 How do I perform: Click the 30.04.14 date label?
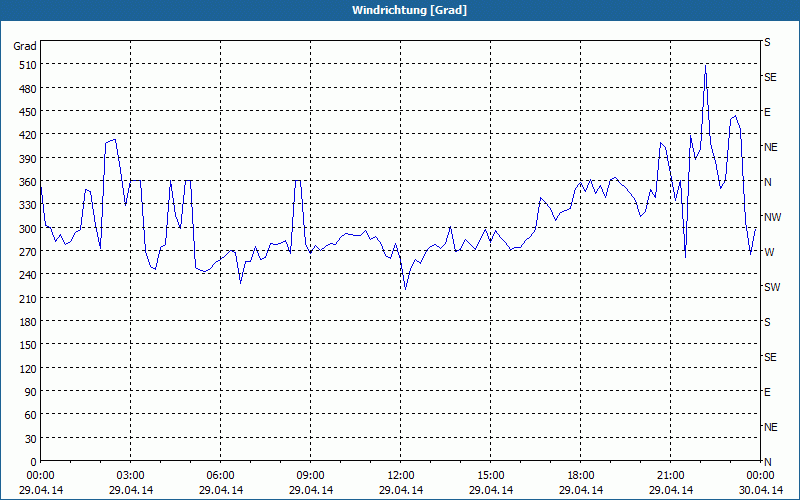(x=760, y=490)
